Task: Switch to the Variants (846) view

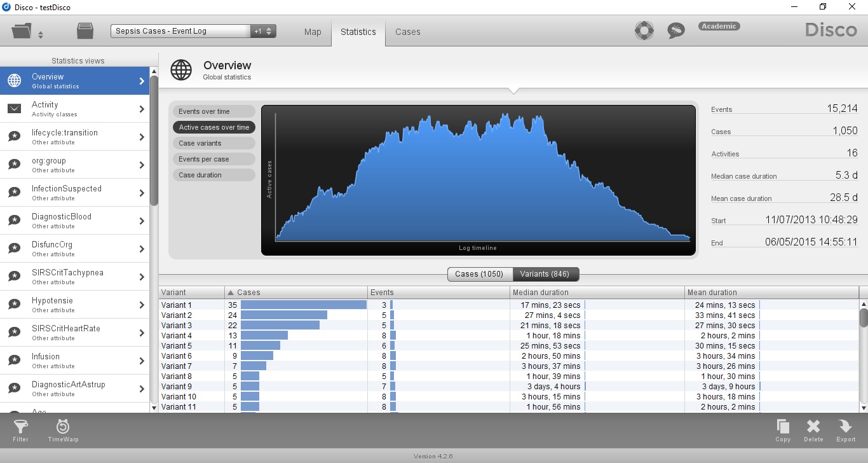Action: tap(546, 274)
